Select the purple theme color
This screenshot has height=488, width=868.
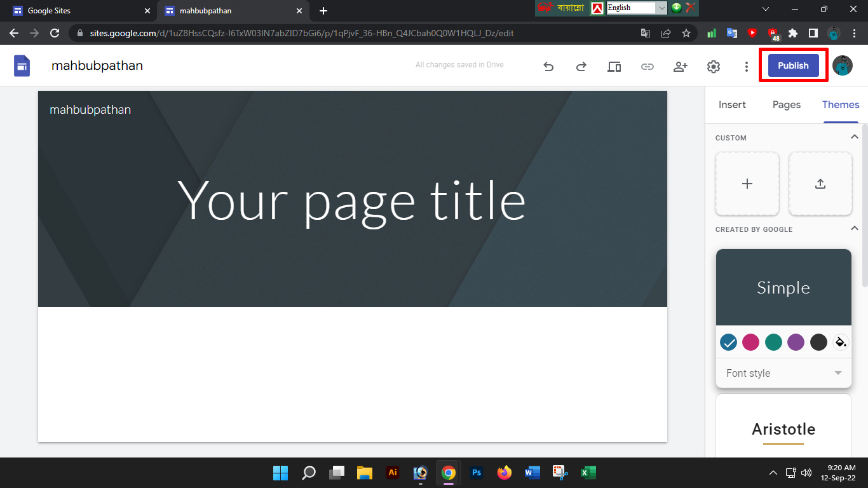pos(796,342)
